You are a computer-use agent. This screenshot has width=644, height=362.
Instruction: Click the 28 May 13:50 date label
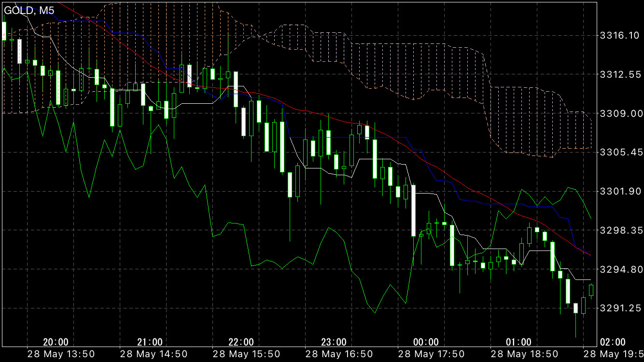tap(60, 354)
